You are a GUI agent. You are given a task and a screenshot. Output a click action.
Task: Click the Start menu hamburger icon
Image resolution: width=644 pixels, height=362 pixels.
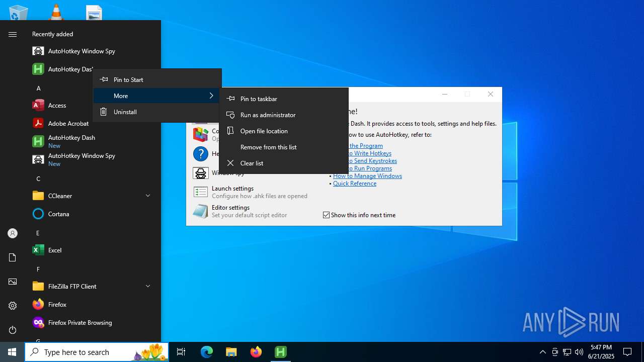click(x=13, y=34)
